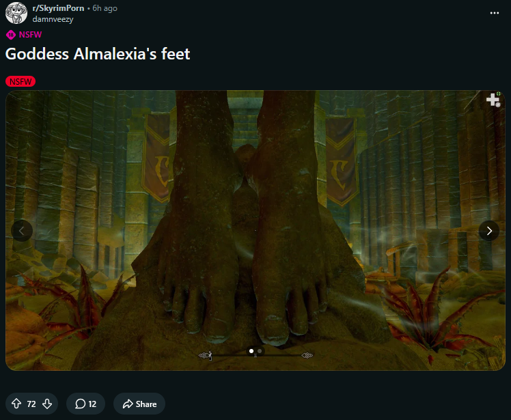511x420 pixels.
Task: Click the plus icon on image corner
Action: pos(493,100)
